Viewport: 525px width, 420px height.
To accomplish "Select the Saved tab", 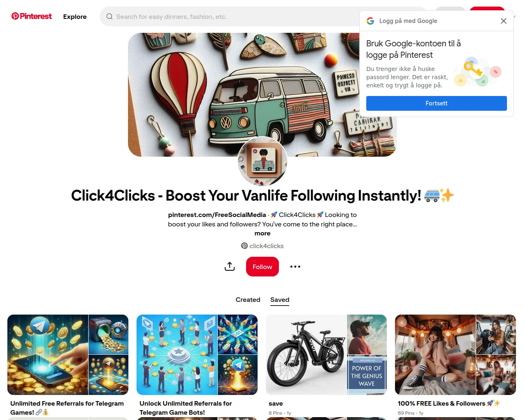I will pyautogui.click(x=280, y=300).
